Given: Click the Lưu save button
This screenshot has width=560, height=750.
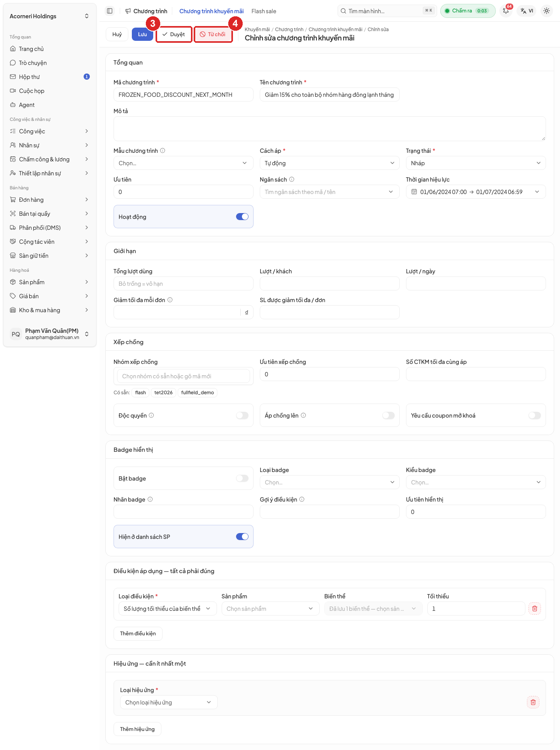Looking at the screenshot, I should click(142, 34).
